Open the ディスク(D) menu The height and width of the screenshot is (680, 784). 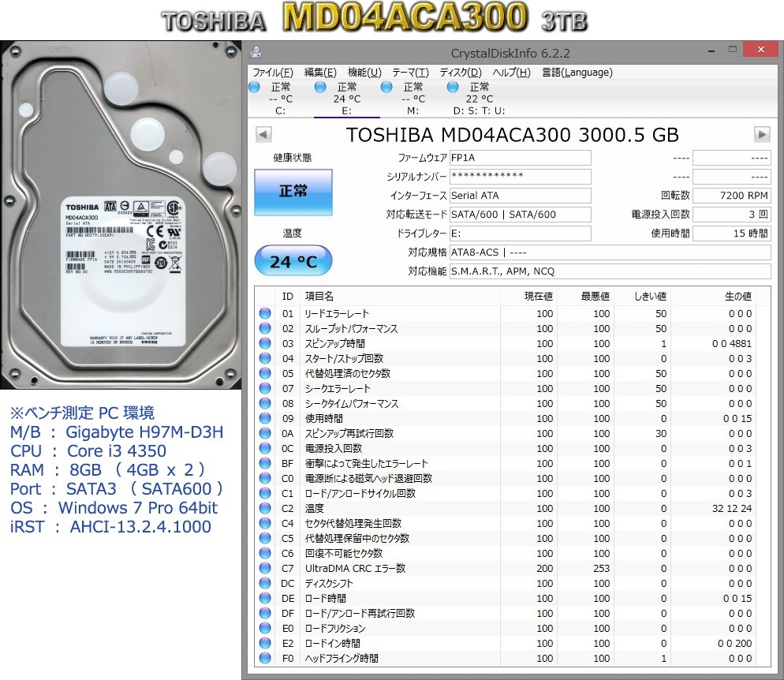[461, 73]
